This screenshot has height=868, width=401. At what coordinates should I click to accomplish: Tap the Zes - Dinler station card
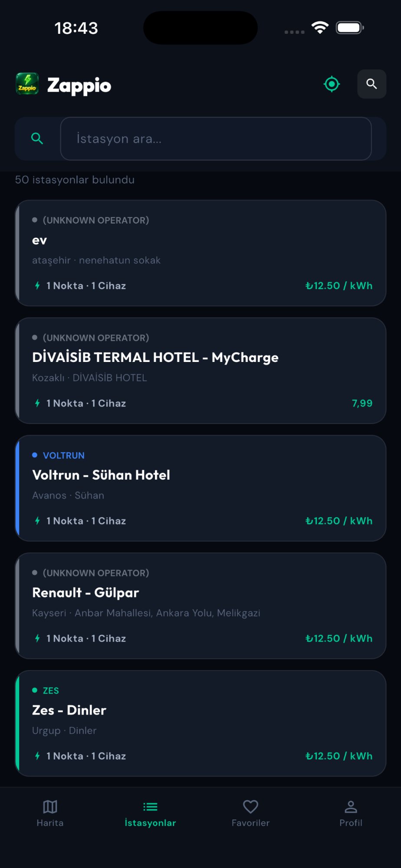pos(200,723)
